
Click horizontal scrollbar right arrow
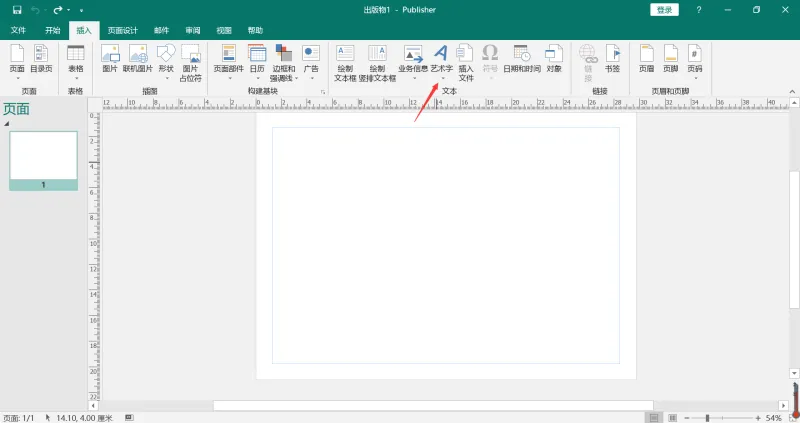pyautogui.click(x=784, y=406)
